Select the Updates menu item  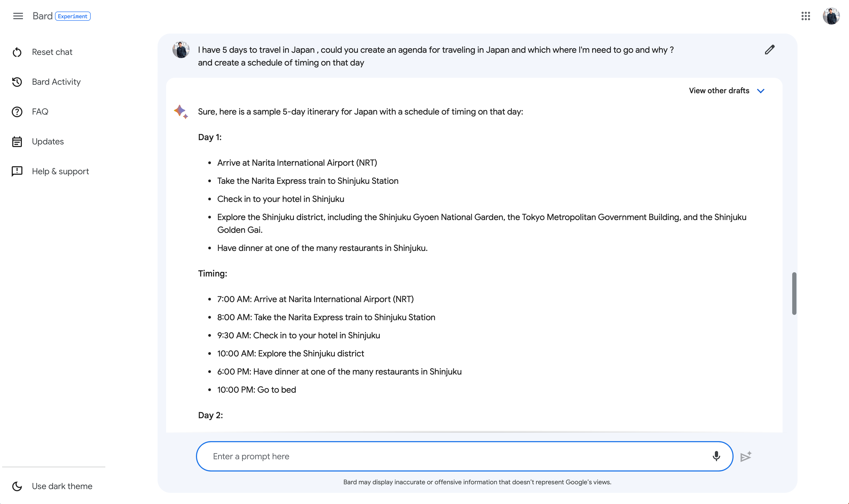click(x=47, y=142)
